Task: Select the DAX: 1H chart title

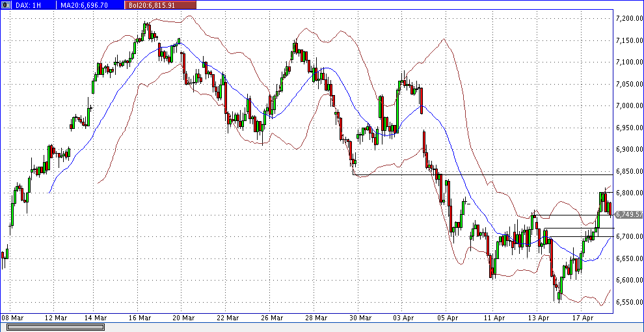Action: (29, 5)
